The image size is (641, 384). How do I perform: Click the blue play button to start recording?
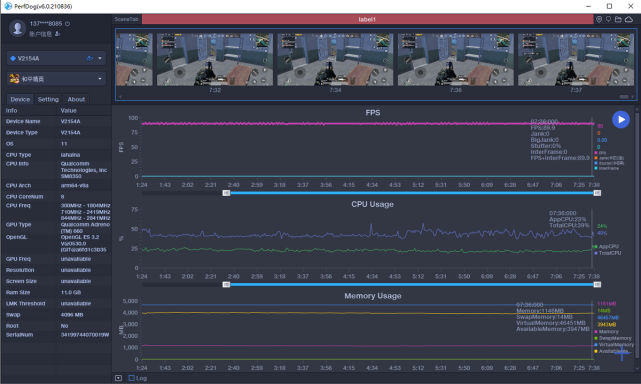coord(621,119)
